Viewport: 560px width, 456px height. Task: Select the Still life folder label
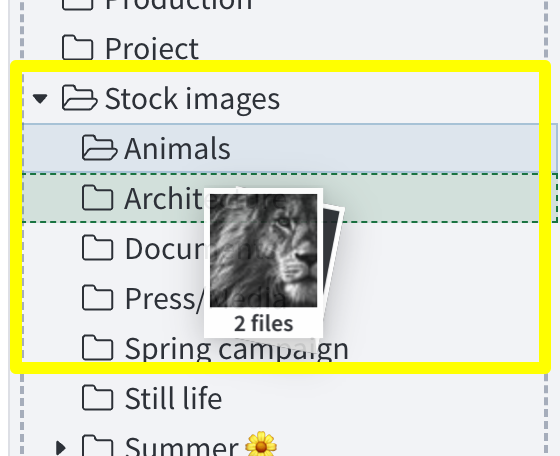[174, 398]
